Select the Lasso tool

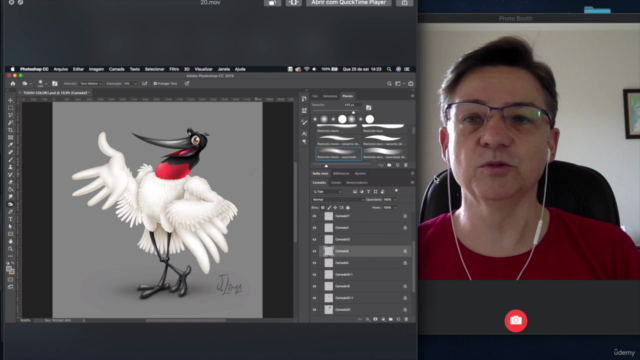click(11, 116)
